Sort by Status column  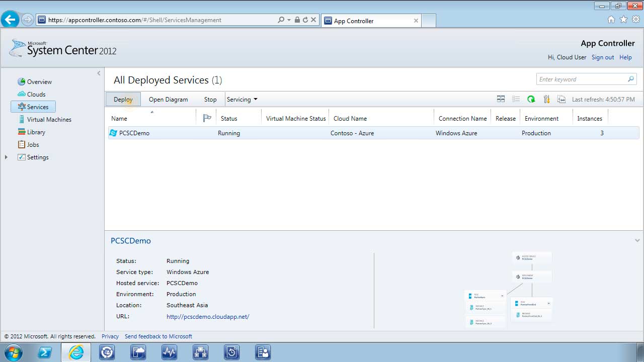click(229, 118)
